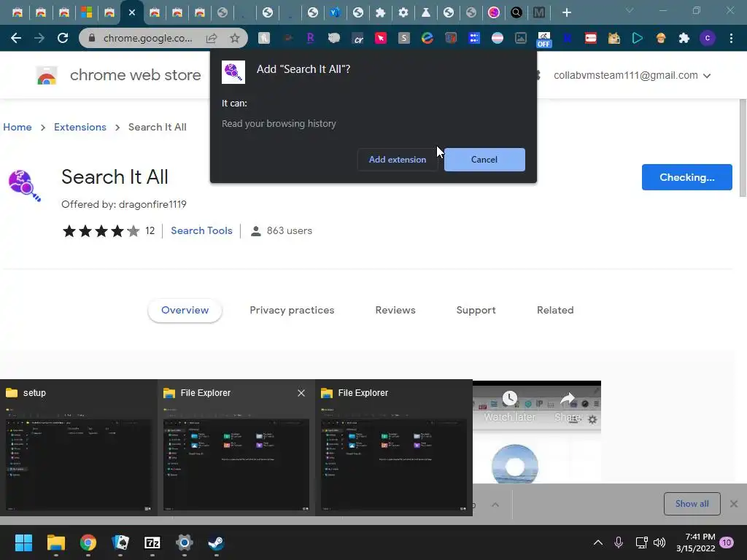
Task: Open the Windows Start menu
Action: (23, 542)
